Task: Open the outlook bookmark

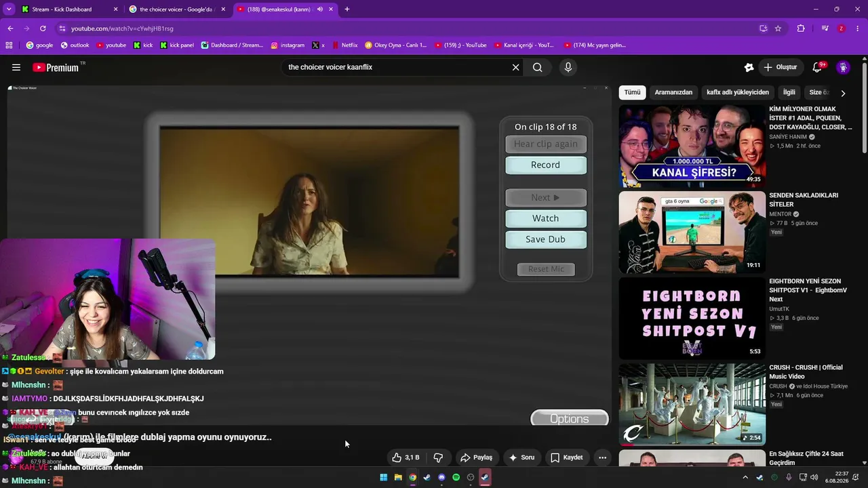Action: click(75, 45)
